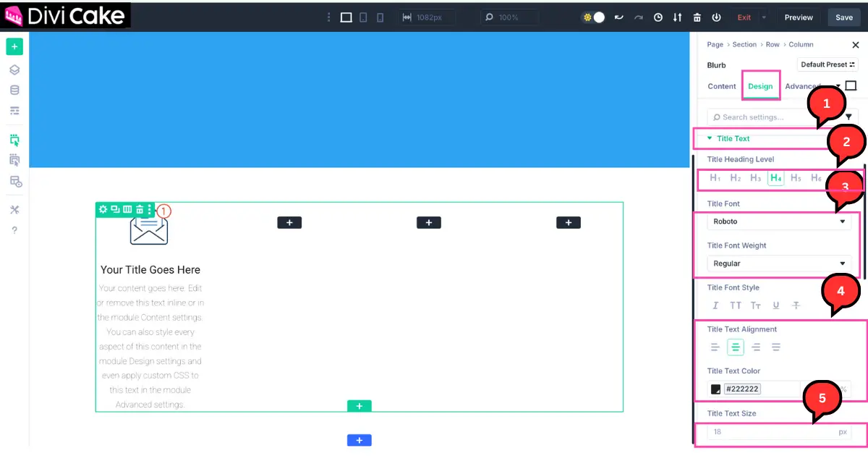Screen dimensions: 868x456
Task: Open the history clock icon
Action: (x=658, y=17)
